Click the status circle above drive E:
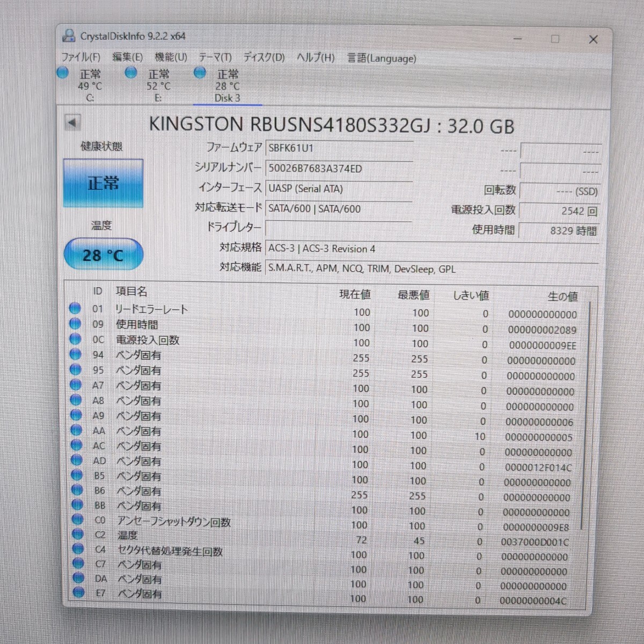Viewport: 644px width, 644px height. pyautogui.click(x=131, y=72)
